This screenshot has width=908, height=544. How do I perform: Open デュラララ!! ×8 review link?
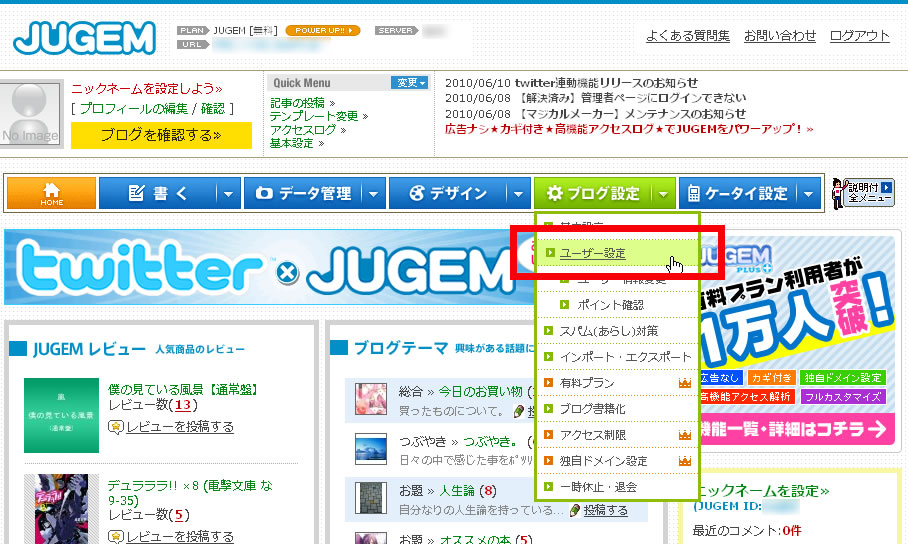pyautogui.click(x=190, y=492)
